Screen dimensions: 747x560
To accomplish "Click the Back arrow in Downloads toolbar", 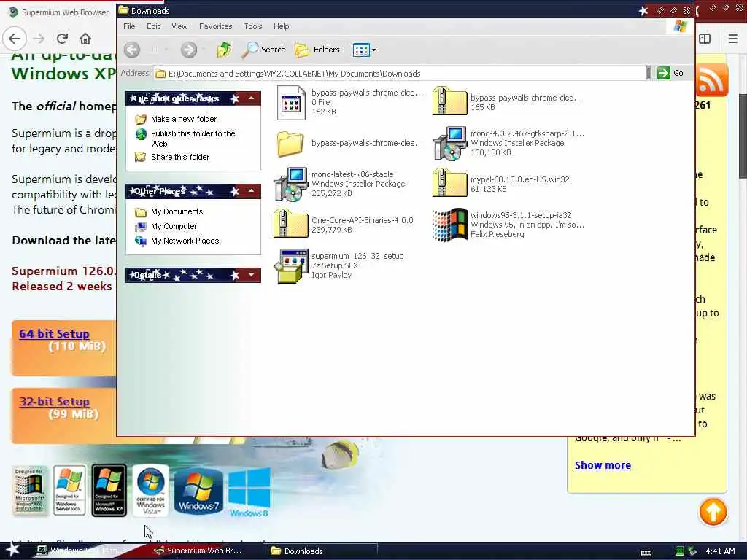I will pos(133,50).
